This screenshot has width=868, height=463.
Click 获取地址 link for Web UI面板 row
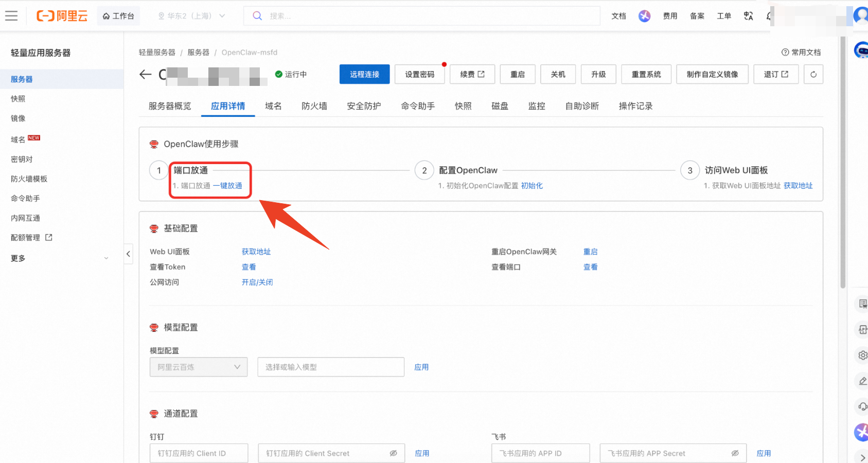(x=256, y=252)
